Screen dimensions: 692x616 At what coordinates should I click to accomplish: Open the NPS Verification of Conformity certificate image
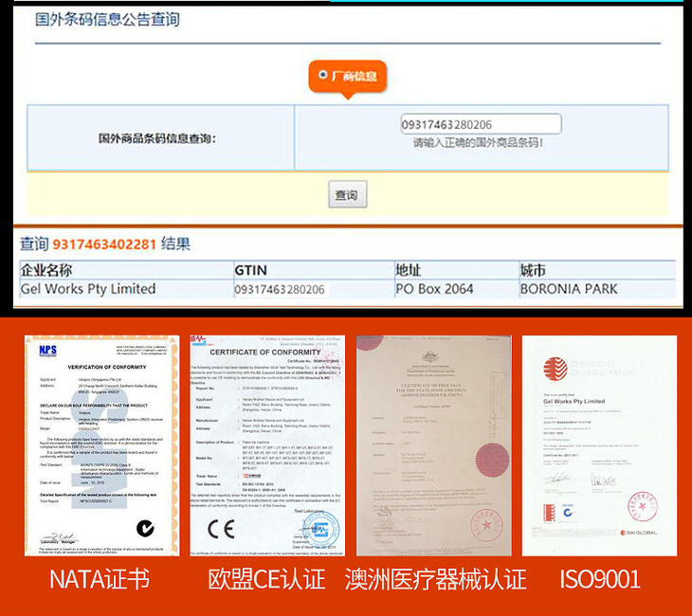point(102,445)
